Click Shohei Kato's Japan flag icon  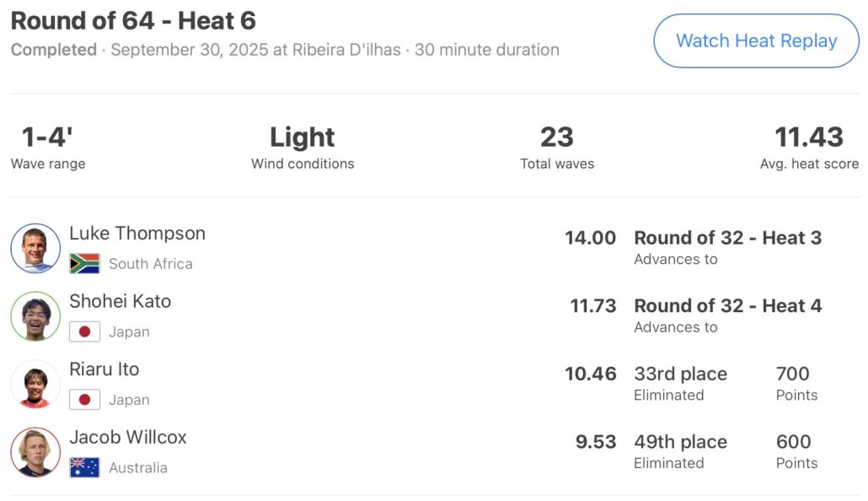pyautogui.click(x=84, y=331)
